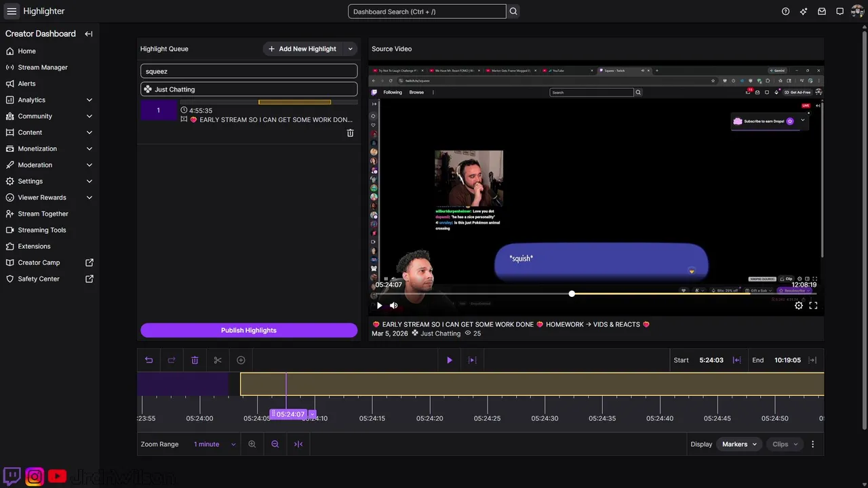Expand the Content section
This screenshot has height=488, width=868.
[x=90, y=132]
